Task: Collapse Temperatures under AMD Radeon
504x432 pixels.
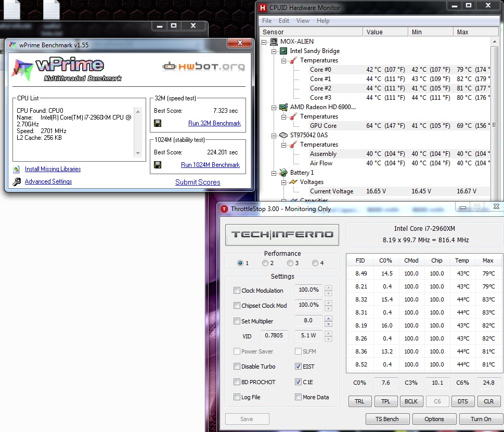Action: (x=283, y=117)
